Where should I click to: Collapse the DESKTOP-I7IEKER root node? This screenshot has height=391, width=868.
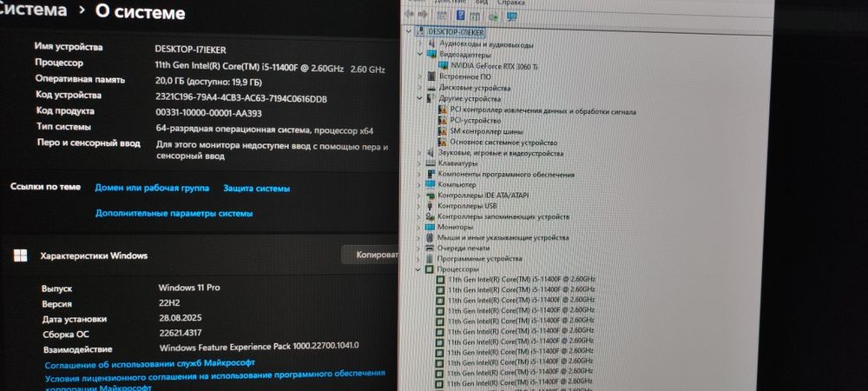tap(409, 31)
